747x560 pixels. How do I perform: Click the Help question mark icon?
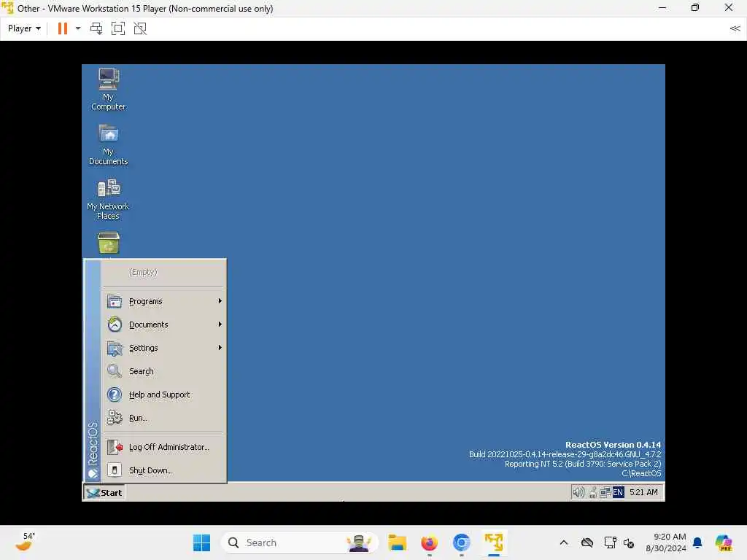click(x=115, y=394)
